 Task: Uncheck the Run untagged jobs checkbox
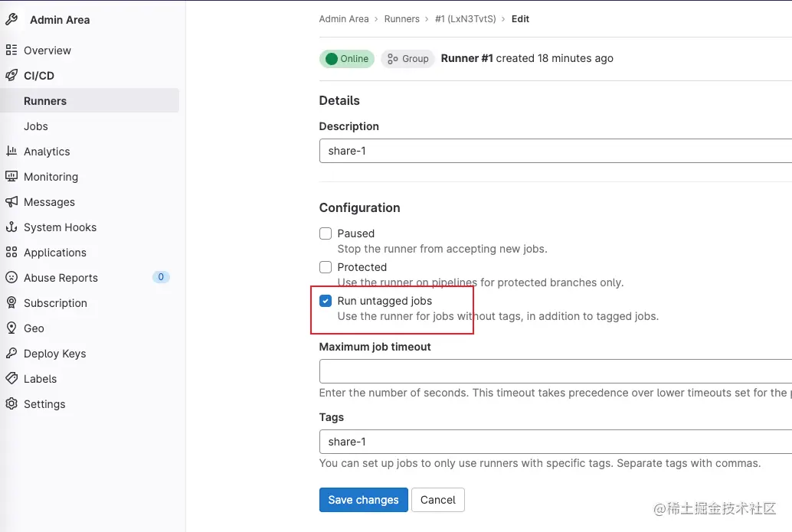pyautogui.click(x=326, y=301)
